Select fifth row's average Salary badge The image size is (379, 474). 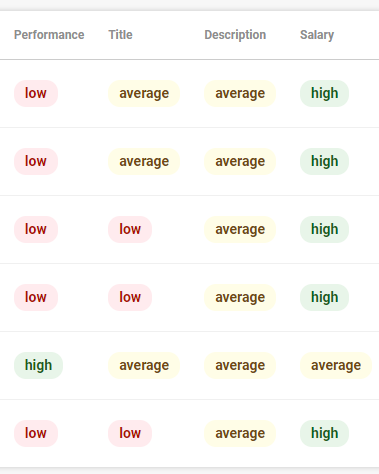336,365
